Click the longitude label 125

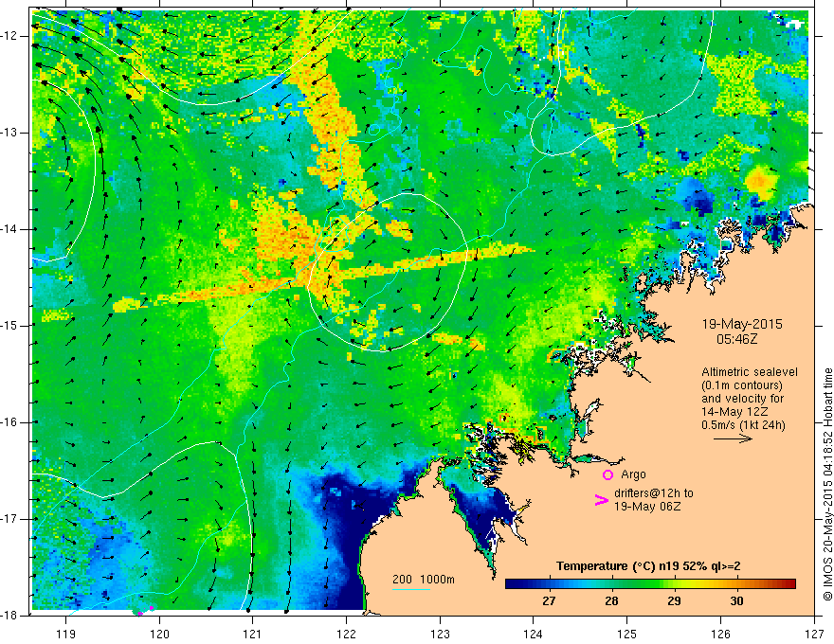[x=627, y=634]
